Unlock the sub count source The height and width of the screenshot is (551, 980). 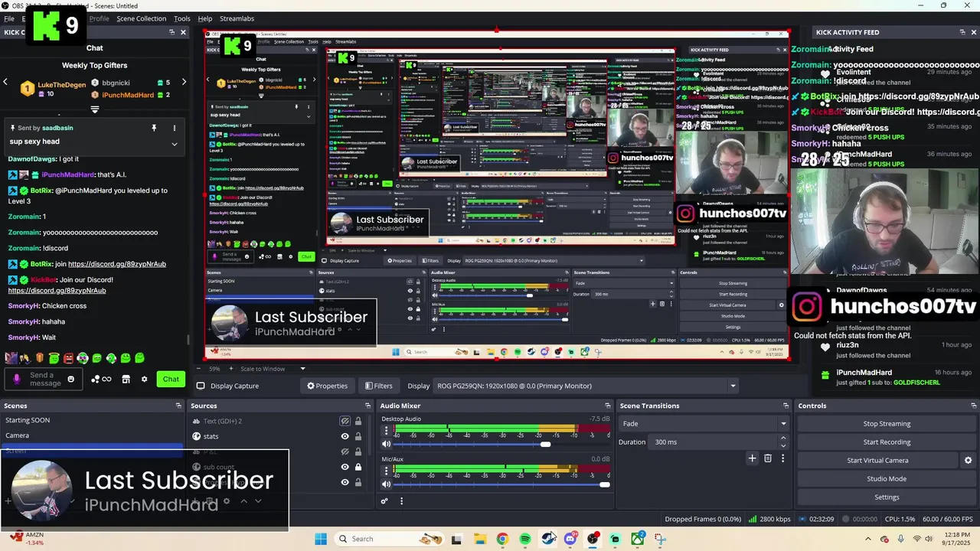click(x=358, y=467)
